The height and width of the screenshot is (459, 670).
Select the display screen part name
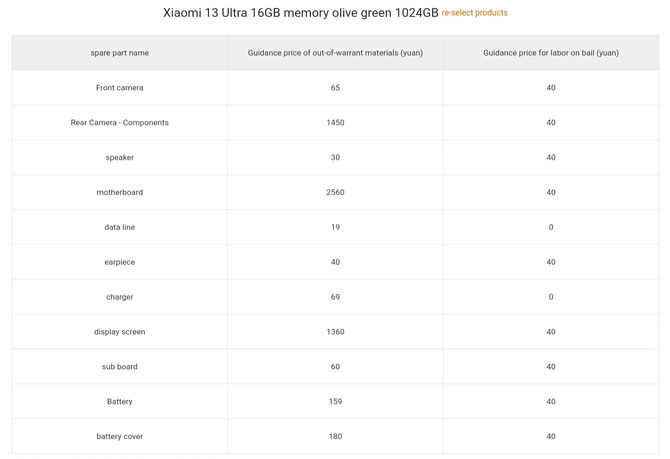(119, 332)
